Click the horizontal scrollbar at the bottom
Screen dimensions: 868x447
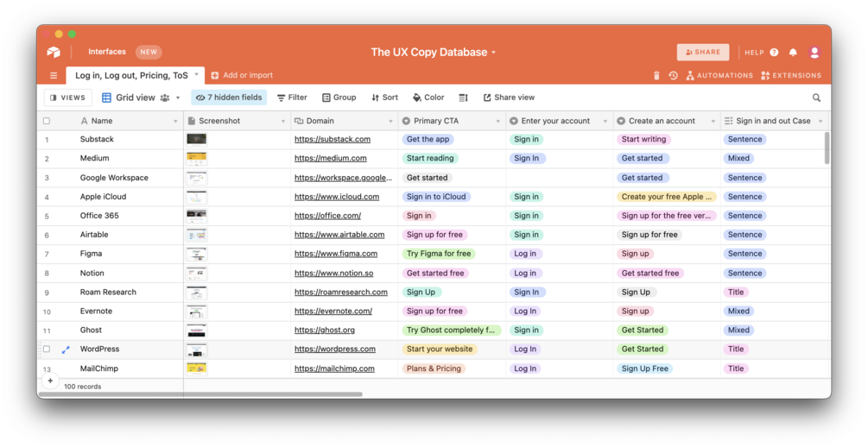(200, 394)
